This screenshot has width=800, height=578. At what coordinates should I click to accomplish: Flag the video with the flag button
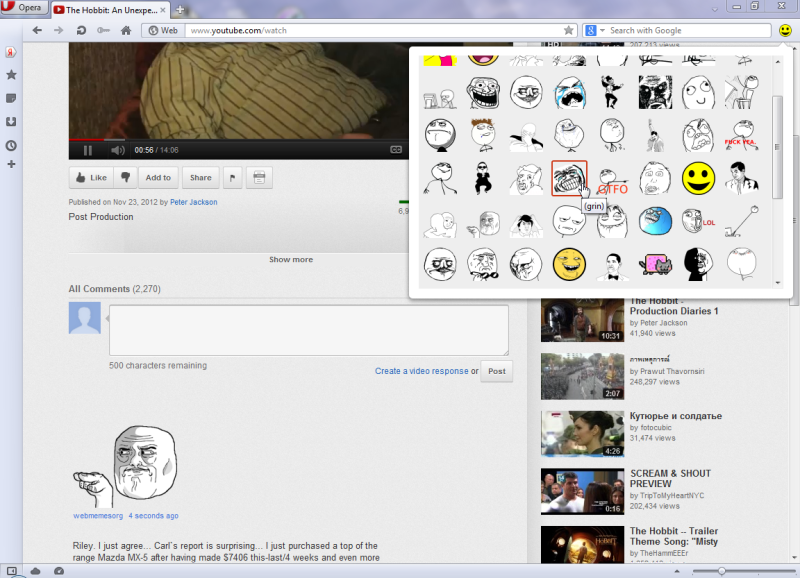[x=233, y=178]
